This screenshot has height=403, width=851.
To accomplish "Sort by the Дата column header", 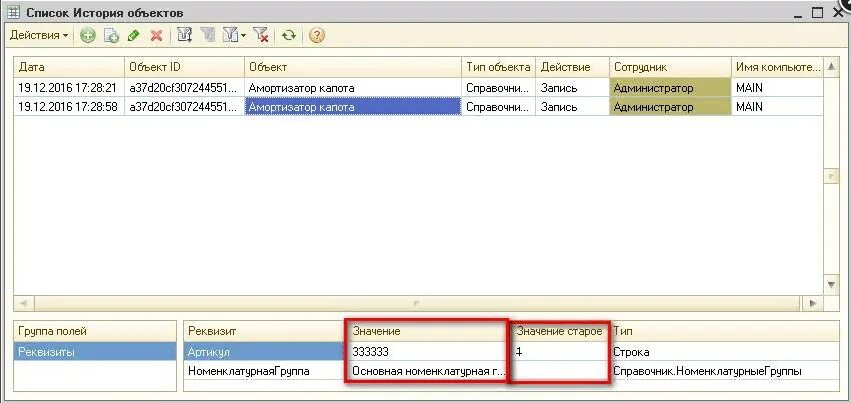I will point(69,67).
